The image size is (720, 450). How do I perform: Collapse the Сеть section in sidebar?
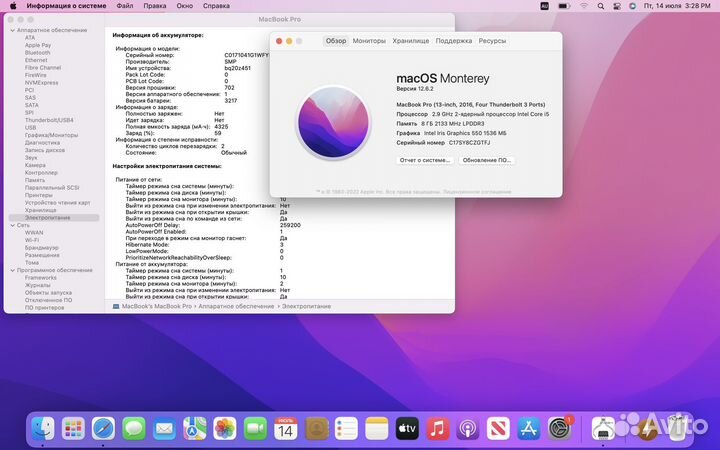click(x=12, y=225)
